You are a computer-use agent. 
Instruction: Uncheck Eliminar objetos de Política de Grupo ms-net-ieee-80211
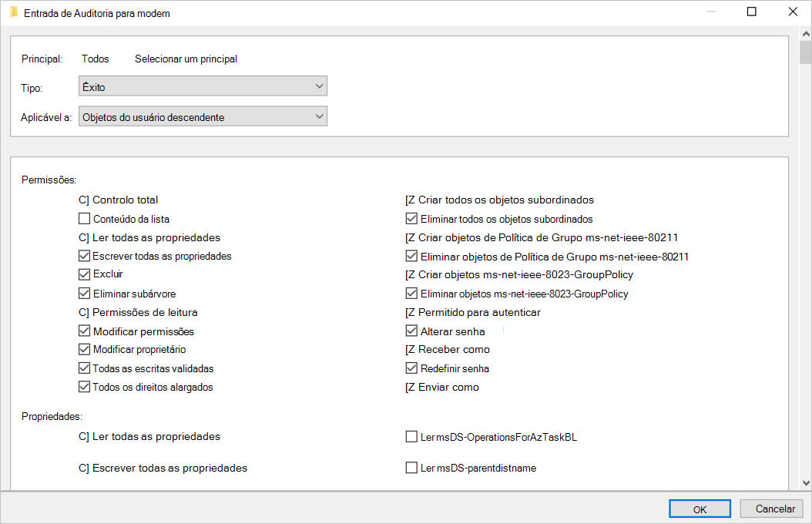click(x=411, y=256)
